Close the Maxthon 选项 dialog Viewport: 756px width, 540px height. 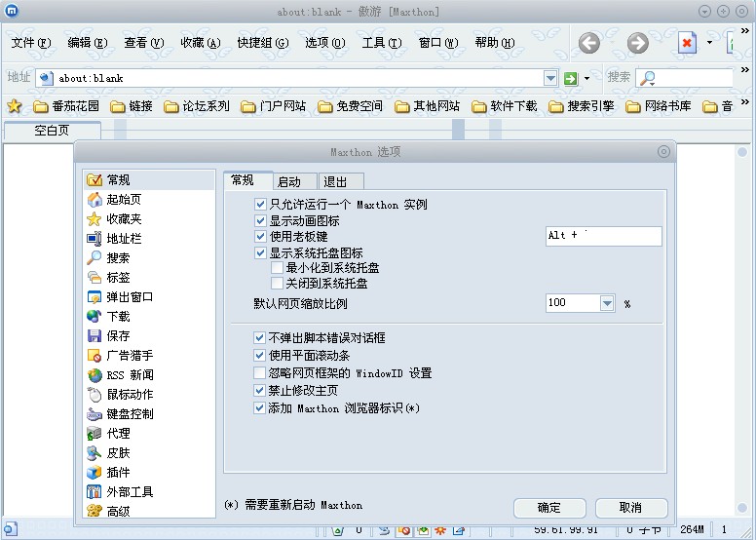(663, 151)
